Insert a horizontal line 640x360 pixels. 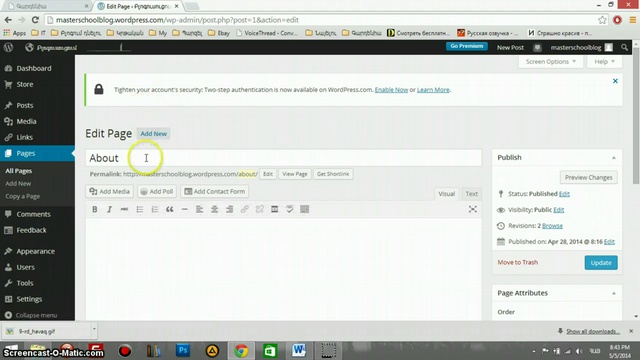click(184, 209)
